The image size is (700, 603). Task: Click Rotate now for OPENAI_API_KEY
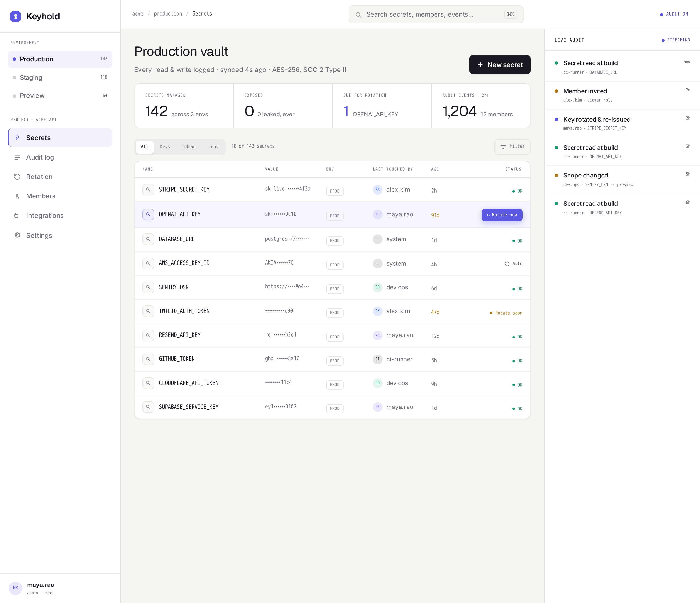point(502,215)
